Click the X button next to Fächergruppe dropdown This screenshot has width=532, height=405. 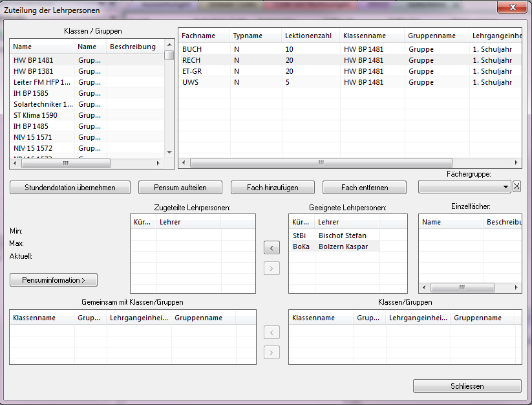[516, 187]
